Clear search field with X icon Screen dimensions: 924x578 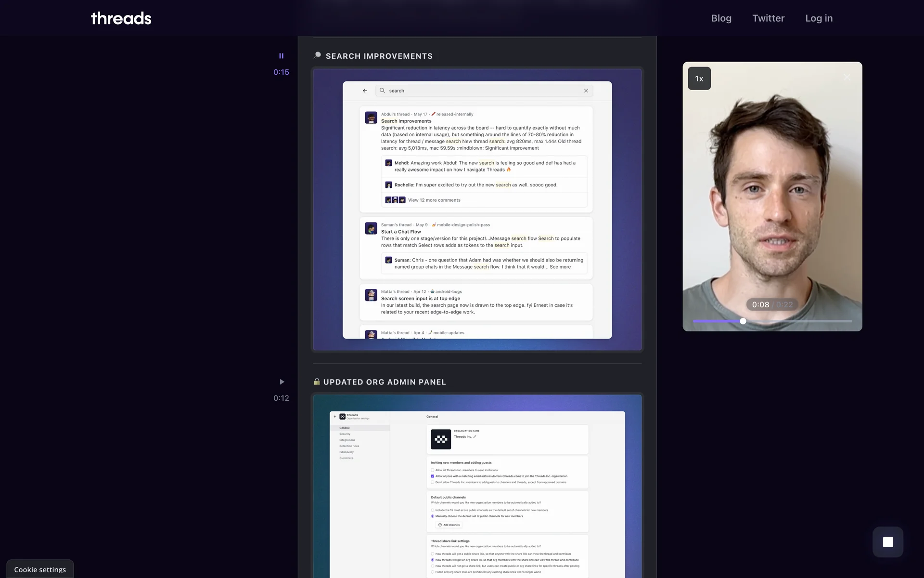pos(586,91)
